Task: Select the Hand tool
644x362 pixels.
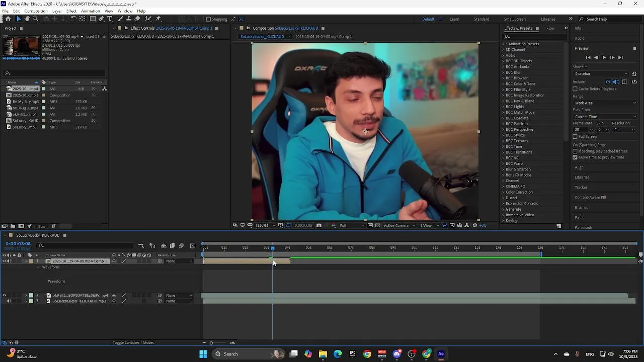Action: click(27, 19)
